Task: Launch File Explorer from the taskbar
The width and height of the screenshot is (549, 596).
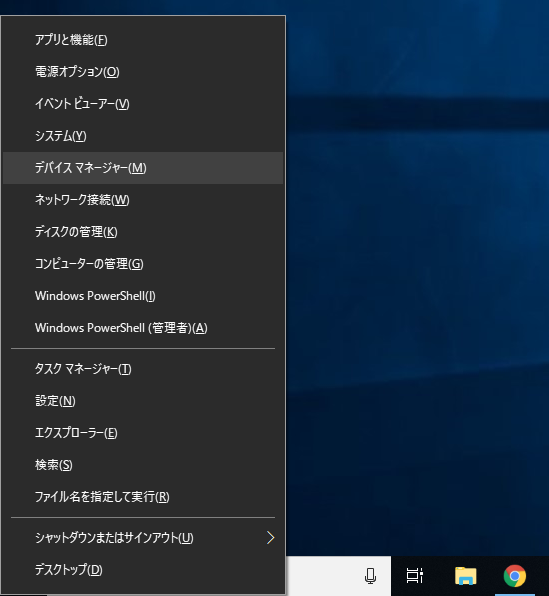Action: (465, 575)
